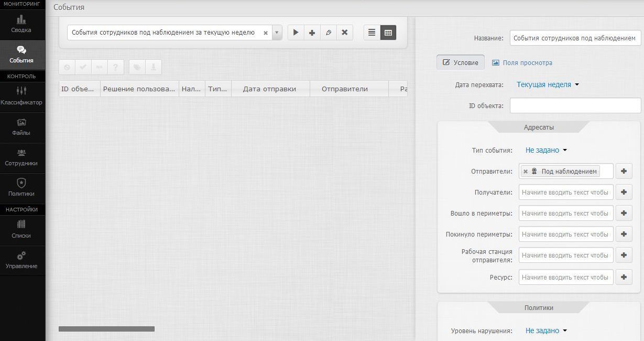Sort by ID объекта column header
The image size is (644, 341).
(x=79, y=89)
